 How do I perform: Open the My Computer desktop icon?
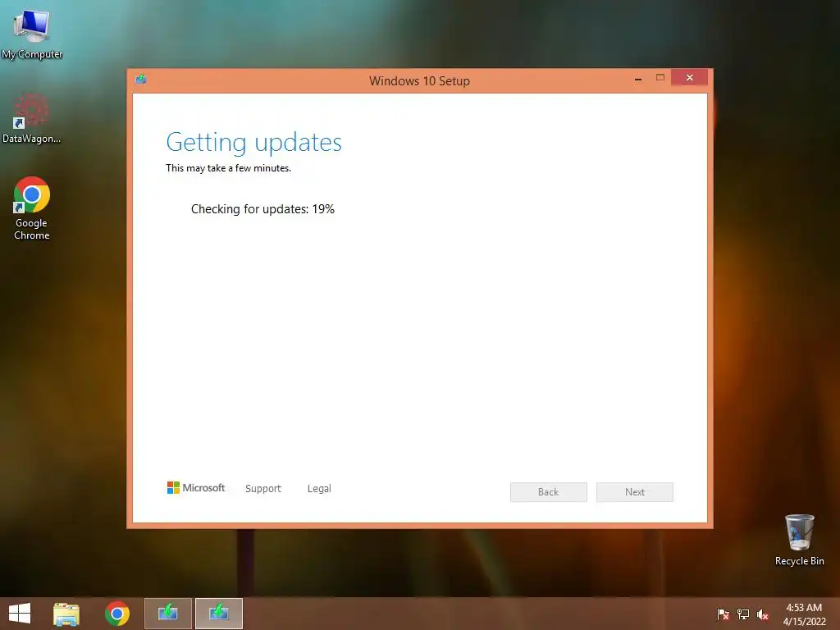click(x=32, y=33)
